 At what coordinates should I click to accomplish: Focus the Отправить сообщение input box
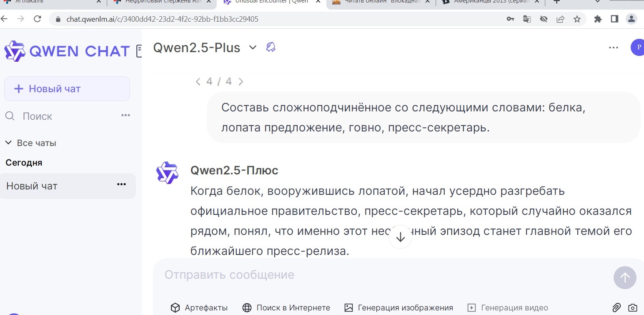point(383,275)
